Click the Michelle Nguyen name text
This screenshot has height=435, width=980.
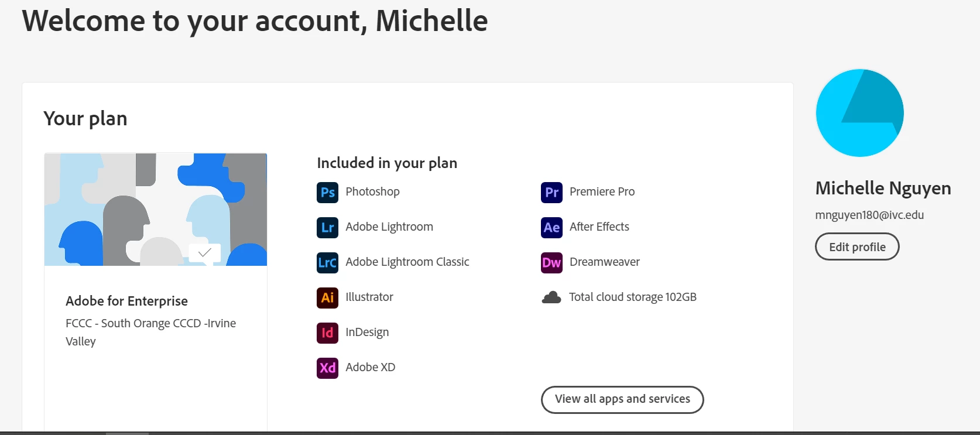coord(883,188)
